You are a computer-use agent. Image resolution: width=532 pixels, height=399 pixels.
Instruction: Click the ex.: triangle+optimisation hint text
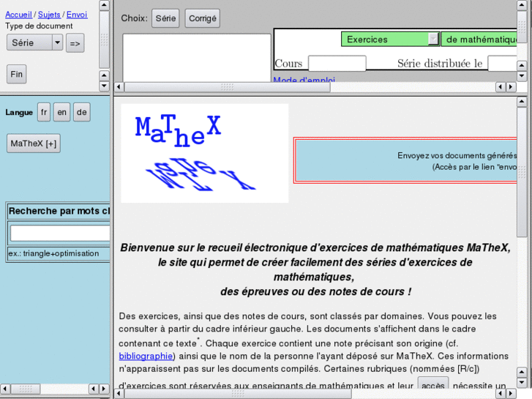(x=53, y=253)
